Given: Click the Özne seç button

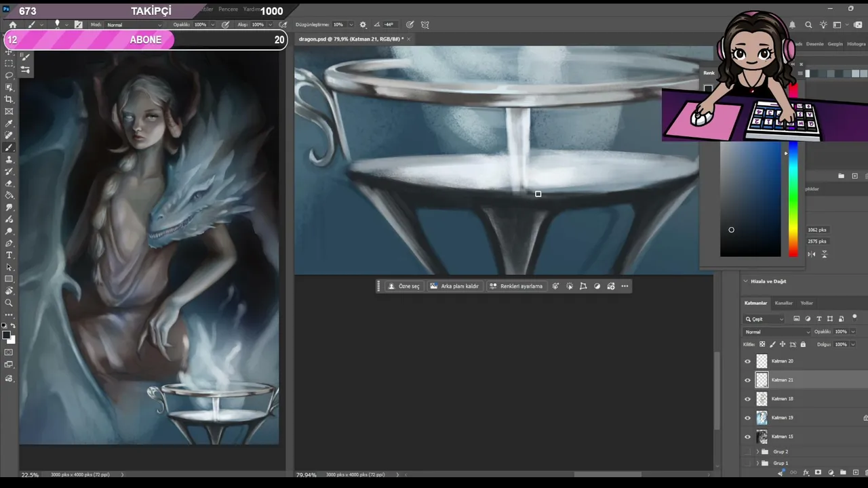Looking at the screenshot, I should 403,286.
